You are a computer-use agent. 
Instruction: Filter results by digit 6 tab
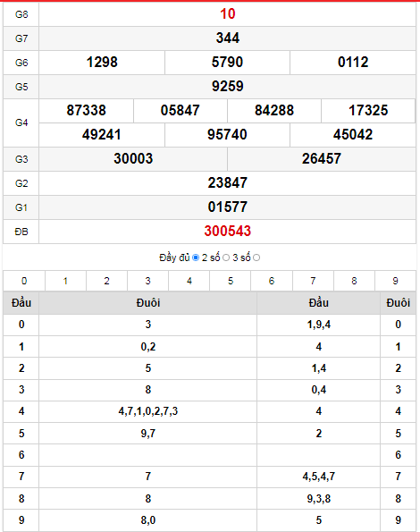coord(272,281)
